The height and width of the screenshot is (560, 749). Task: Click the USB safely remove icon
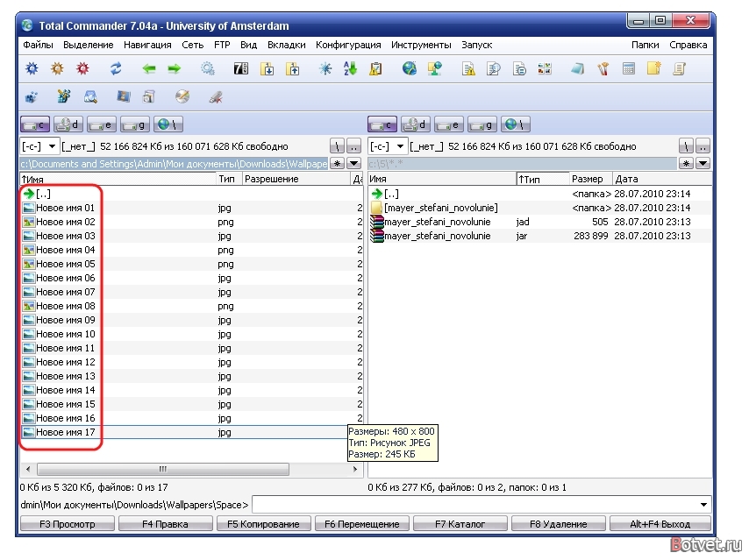(x=216, y=97)
